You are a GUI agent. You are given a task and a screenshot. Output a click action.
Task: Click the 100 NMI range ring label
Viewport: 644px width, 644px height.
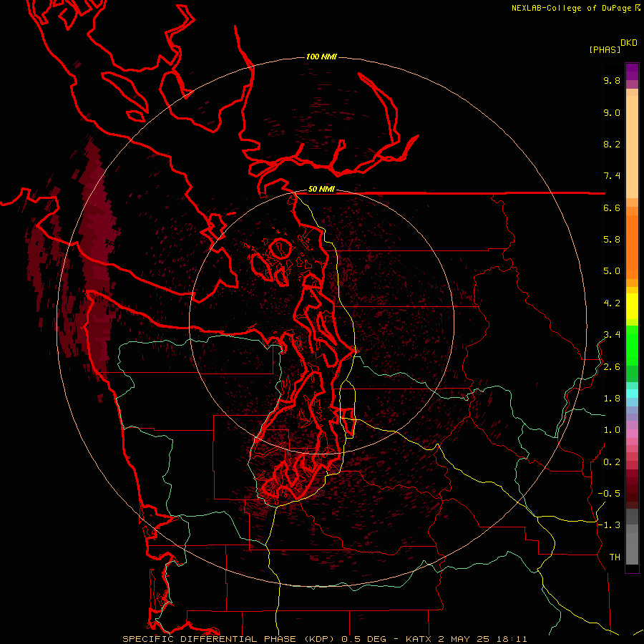coord(321,57)
